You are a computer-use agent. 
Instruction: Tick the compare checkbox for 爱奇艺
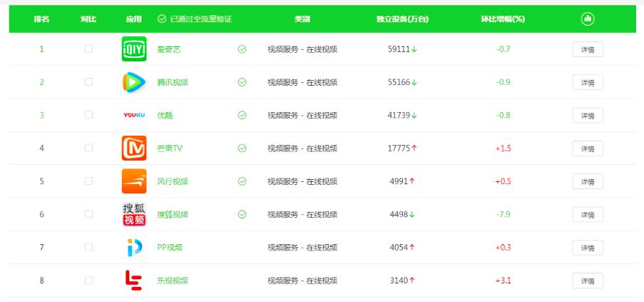point(88,49)
